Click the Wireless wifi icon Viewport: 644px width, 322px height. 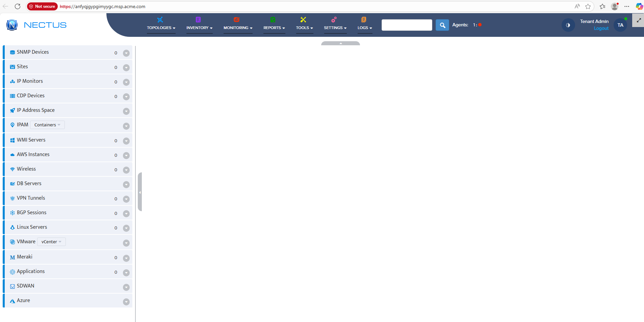pos(12,169)
